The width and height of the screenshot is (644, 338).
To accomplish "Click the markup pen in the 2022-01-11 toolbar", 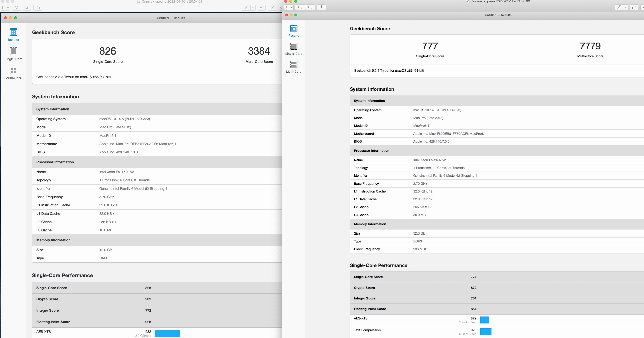I will click(619, 7).
